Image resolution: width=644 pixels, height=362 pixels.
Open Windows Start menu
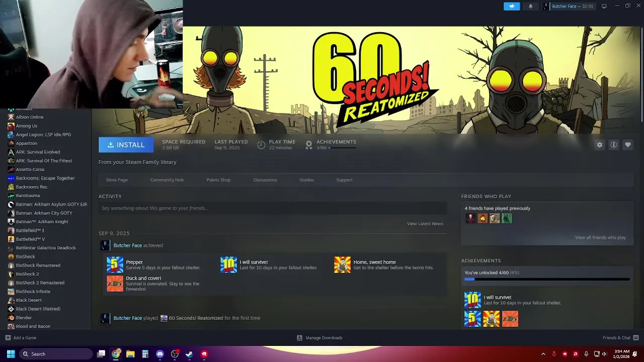click(11, 354)
